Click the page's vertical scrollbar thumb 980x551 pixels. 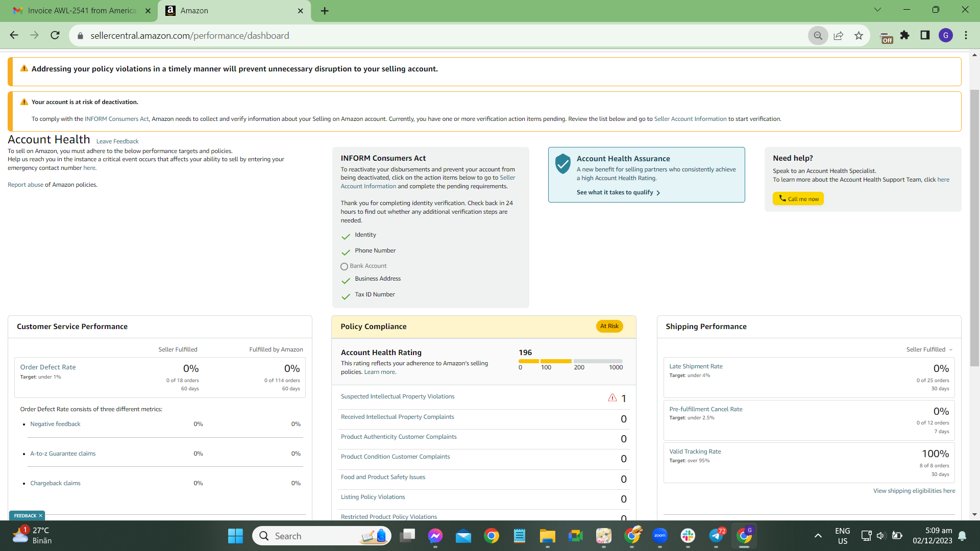pyautogui.click(x=974, y=228)
